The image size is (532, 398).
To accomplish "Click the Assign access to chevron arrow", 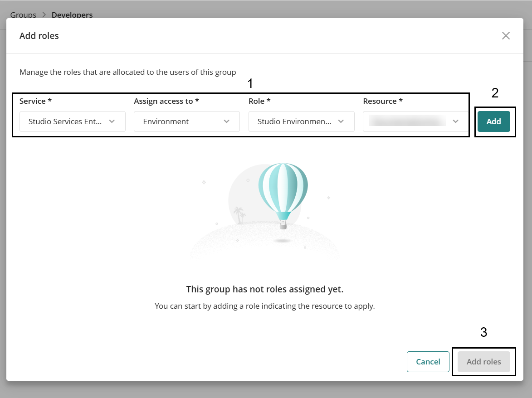I will pyautogui.click(x=227, y=121).
